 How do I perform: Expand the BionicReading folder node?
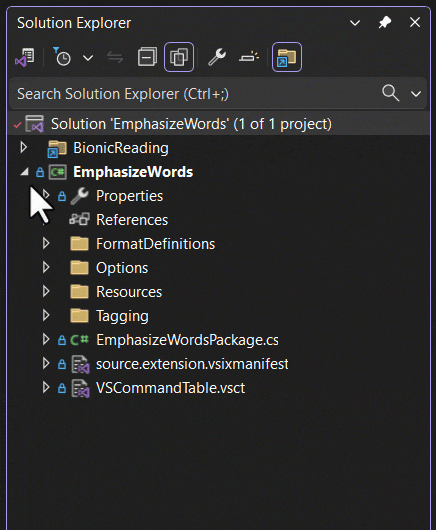tap(23, 147)
